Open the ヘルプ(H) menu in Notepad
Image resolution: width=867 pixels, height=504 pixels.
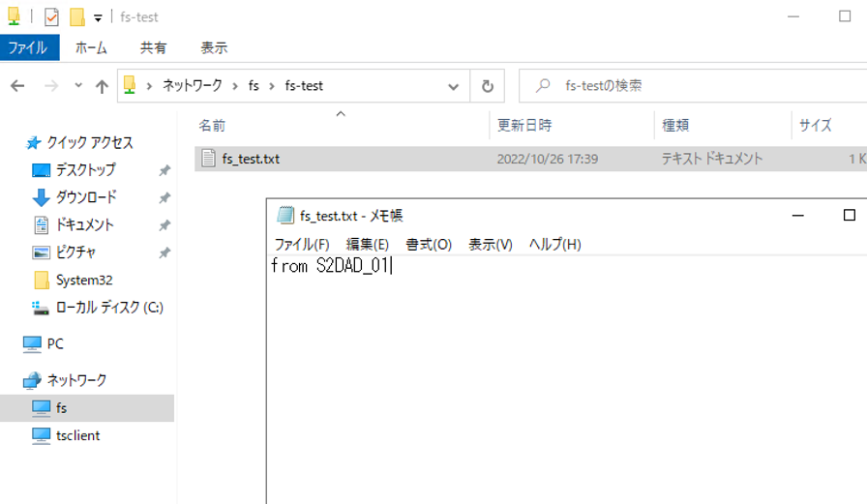(x=554, y=245)
